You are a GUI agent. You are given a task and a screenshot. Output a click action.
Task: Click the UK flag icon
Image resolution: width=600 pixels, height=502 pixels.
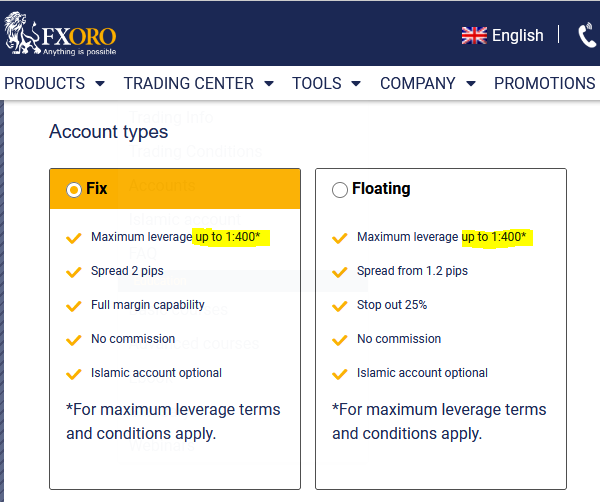click(x=474, y=36)
